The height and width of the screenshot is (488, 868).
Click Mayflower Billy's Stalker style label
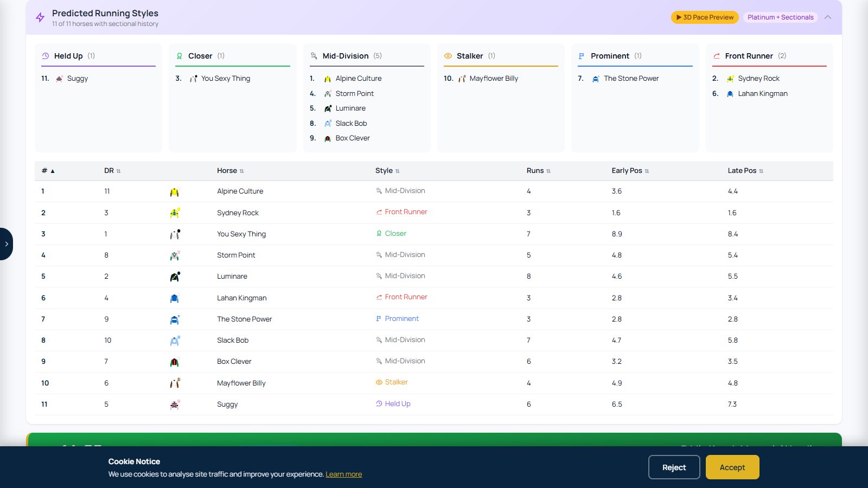coord(392,382)
